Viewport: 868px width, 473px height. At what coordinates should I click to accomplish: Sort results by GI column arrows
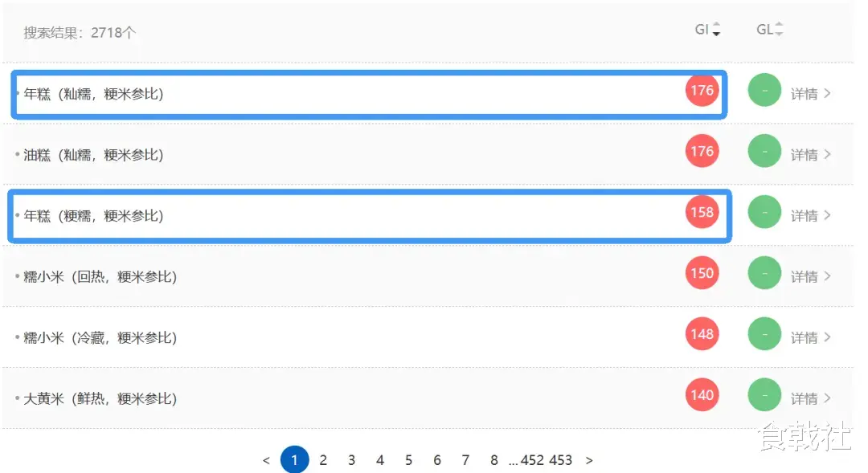[716, 31]
